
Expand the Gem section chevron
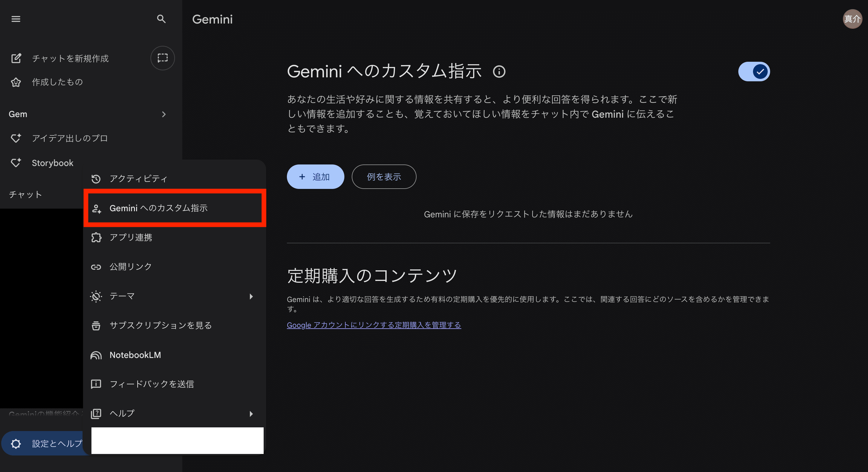[164, 114]
